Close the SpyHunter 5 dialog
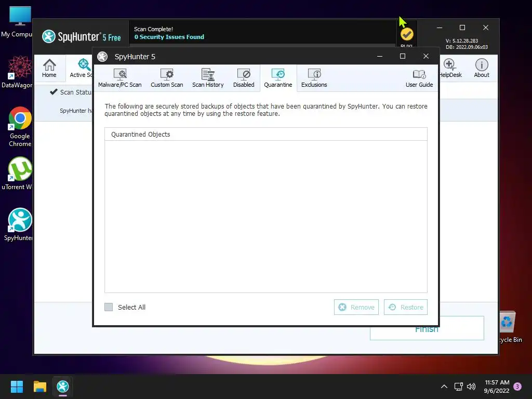This screenshot has width=532, height=399. click(x=426, y=56)
